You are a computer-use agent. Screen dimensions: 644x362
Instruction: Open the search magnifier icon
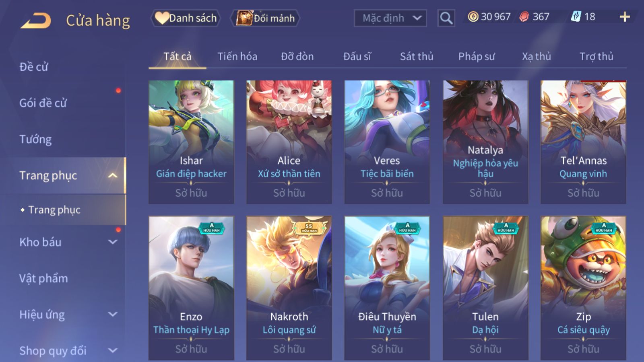(x=446, y=18)
